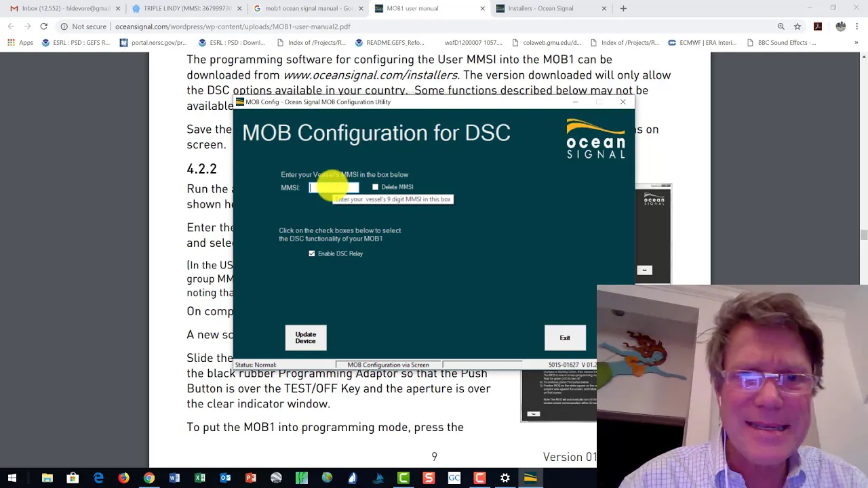Open Excel from the taskbar
This screenshot has width=868, height=488.
click(x=200, y=478)
